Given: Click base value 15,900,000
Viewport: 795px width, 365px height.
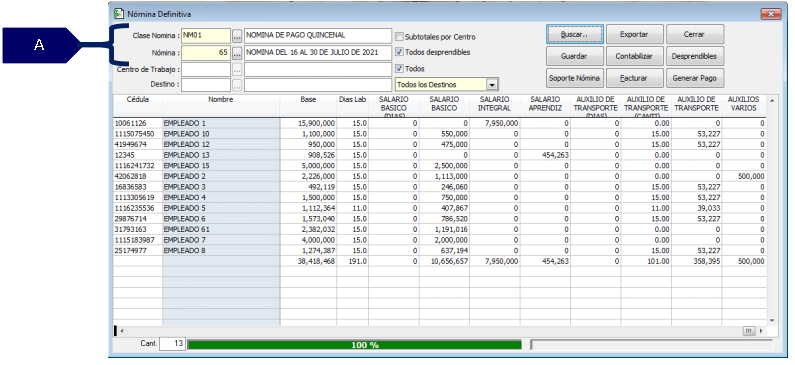Looking at the screenshot, I should (308, 123).
